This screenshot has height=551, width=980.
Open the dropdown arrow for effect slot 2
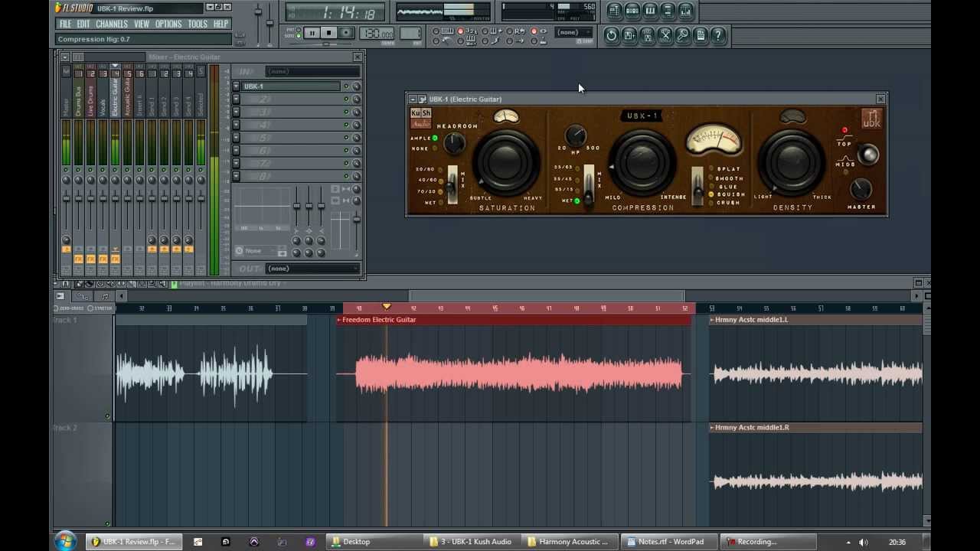tap(237, 99)
